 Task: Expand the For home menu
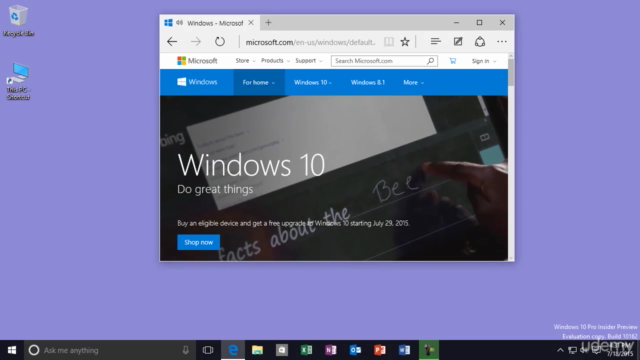pyautogui.click(x=259, y=82)
